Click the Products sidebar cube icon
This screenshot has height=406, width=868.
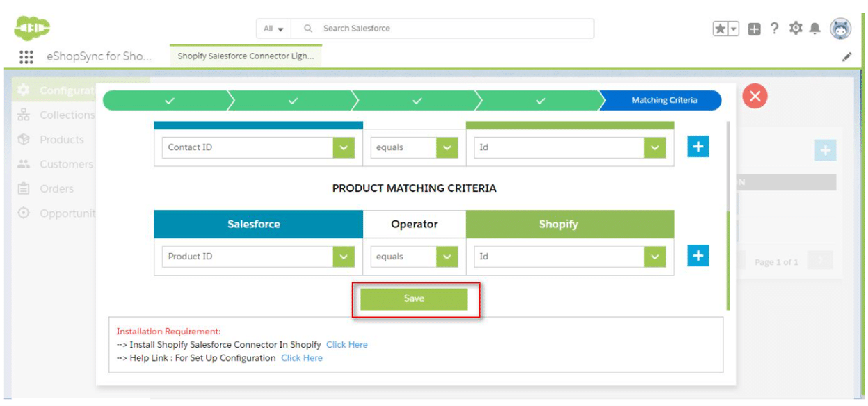tap(24, 140)
